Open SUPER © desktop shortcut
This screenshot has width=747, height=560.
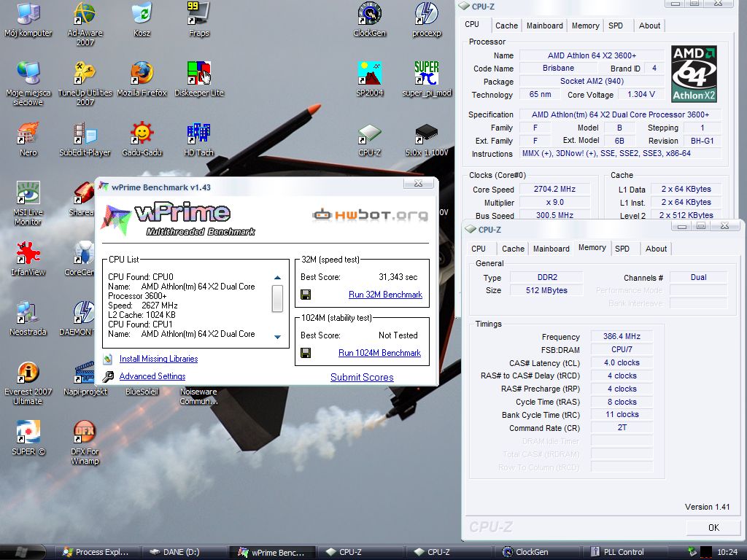[28, 438]
